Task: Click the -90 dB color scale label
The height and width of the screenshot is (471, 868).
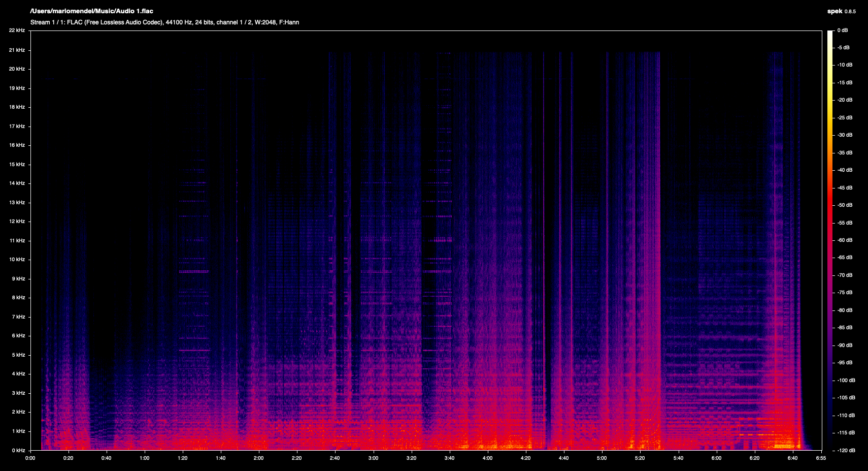Action: 845,346
